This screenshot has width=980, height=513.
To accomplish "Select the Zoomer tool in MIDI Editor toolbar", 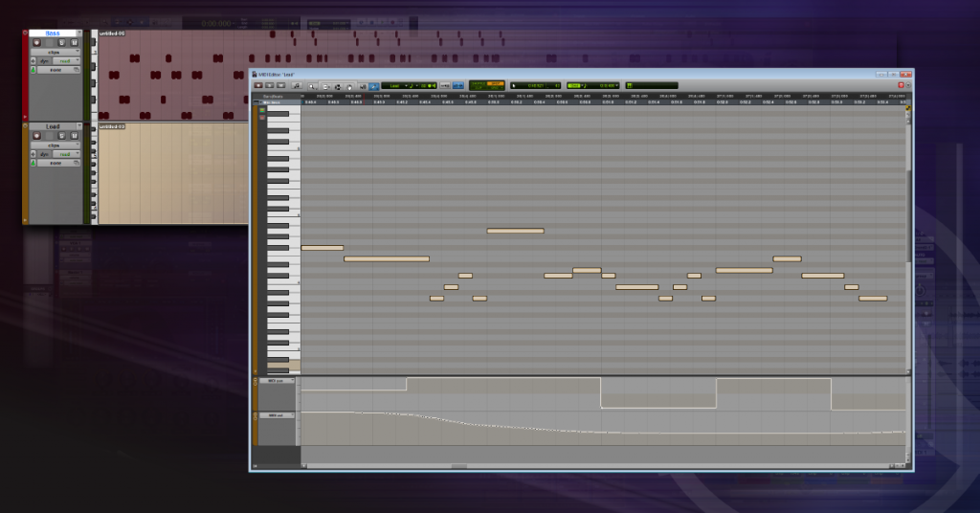I will [x=313, y=86].
